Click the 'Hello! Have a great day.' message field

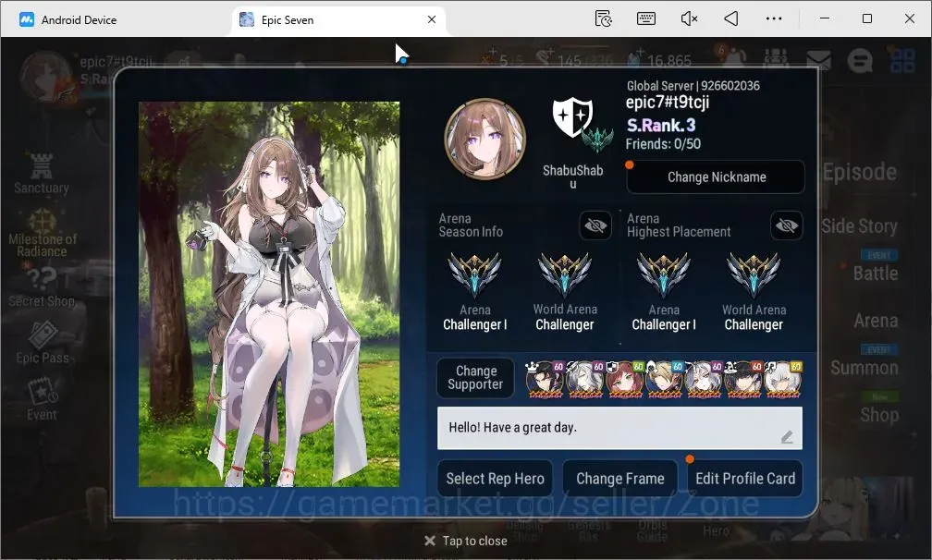pyautogui.click(x=619, y=428)
